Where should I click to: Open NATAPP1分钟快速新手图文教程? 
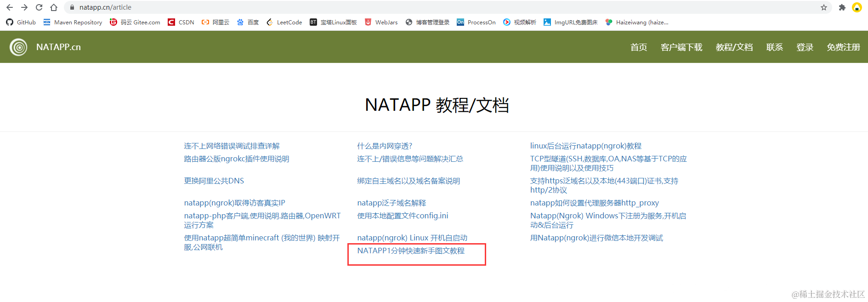point(411,251)
